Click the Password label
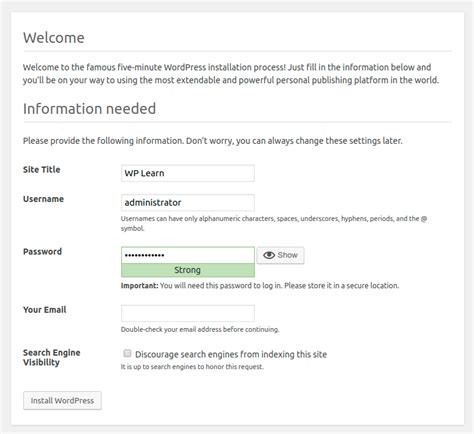The image size is (474, 434). [42, 251]
